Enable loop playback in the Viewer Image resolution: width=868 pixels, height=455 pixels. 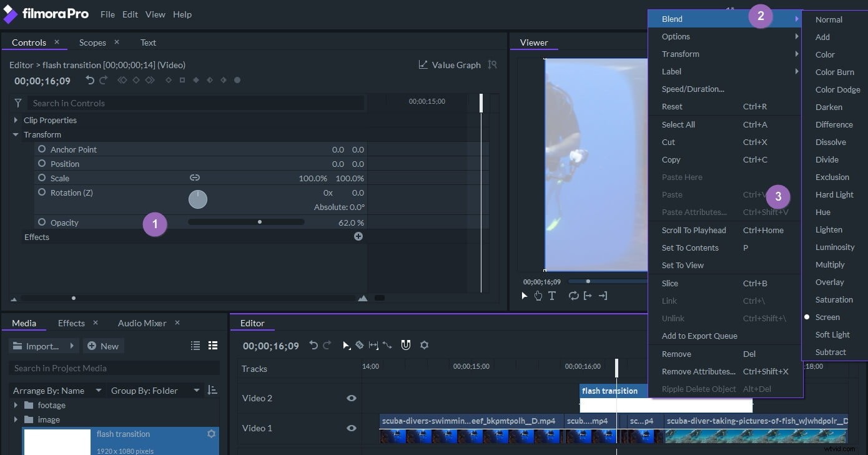pos(573,296)
